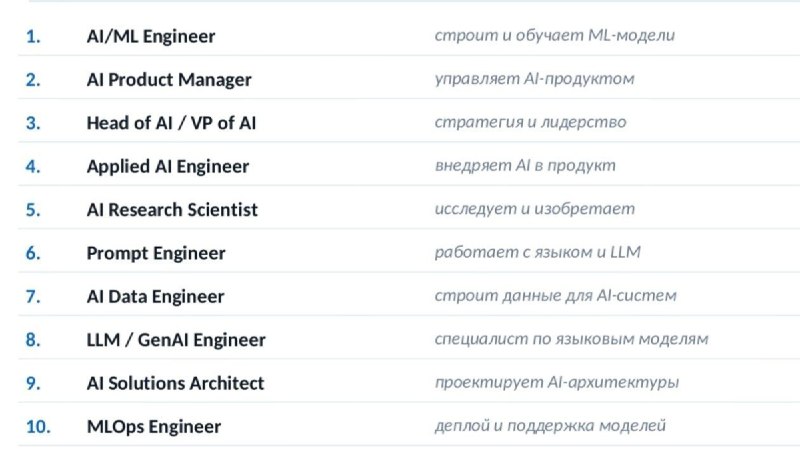Click 'специалист по языковым моделям' description
The image size is (800, 455).
click(571, 339)
